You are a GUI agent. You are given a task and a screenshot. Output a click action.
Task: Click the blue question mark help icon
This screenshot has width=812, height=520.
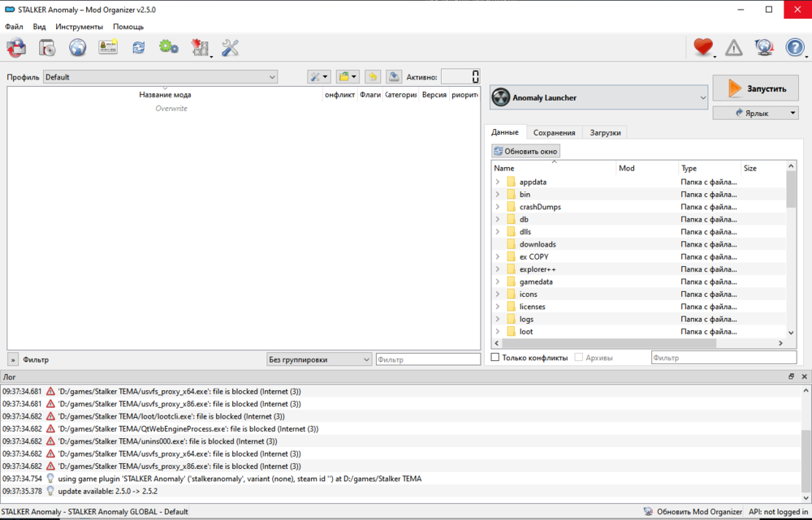794,48
